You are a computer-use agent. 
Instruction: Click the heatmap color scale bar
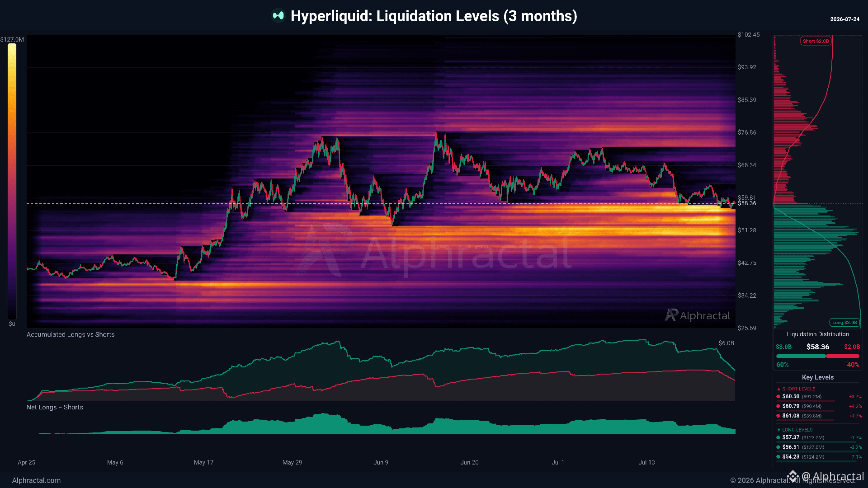pyautogui.click(x=12, y=182)
